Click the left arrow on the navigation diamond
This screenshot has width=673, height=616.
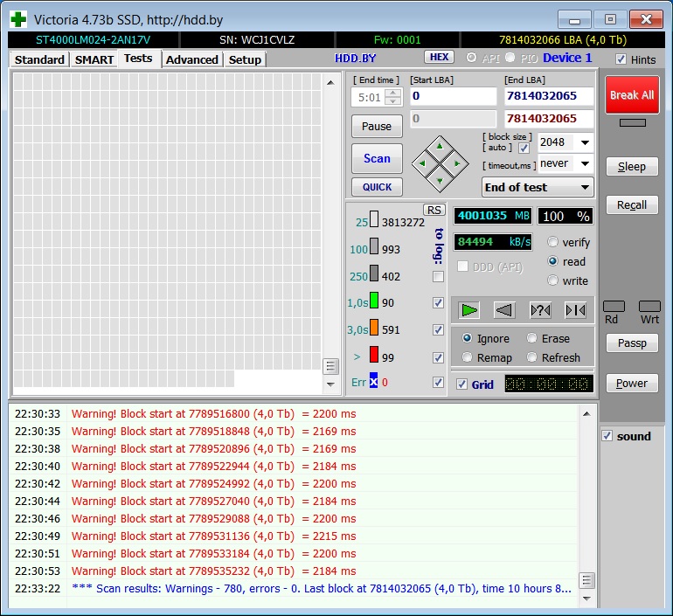pos(422,163)
